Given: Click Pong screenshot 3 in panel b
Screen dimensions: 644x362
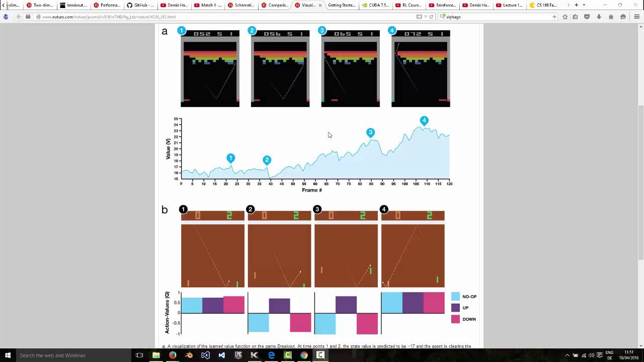Looking at the screenshot, I should pyautogui.click(x=346, y=249).
